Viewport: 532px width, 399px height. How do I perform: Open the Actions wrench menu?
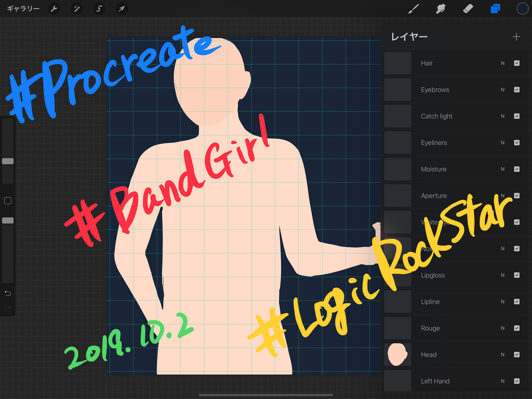pyautogui.click(x=54, y=9)
